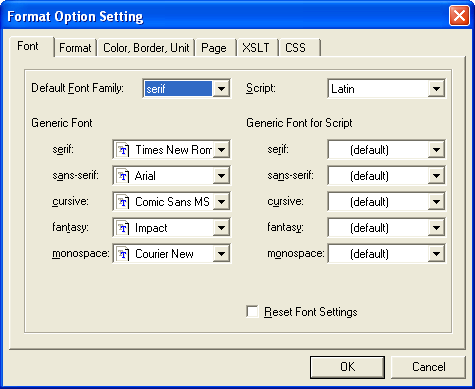Click the TrueType icon beside Courier New
475x389 pixels.
pos(123,254)
